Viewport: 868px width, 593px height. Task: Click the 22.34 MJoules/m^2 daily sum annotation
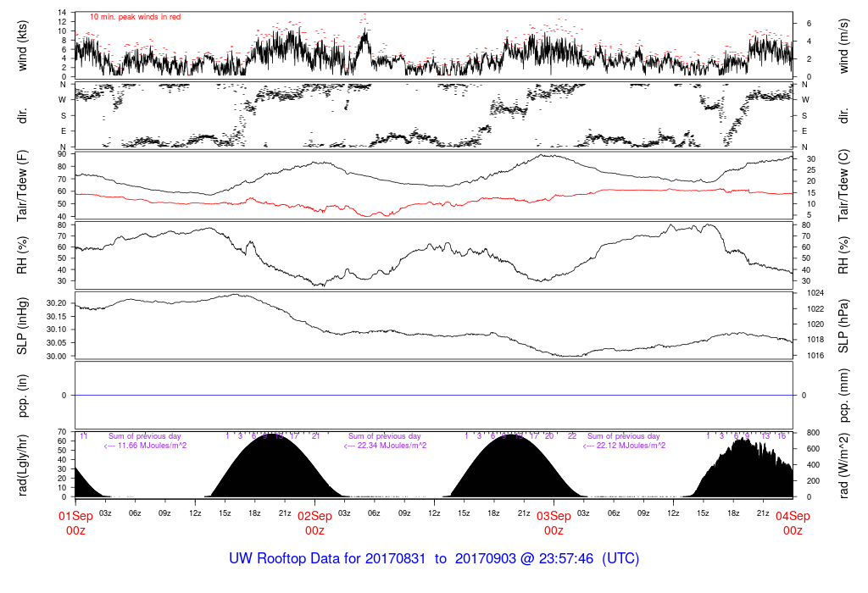tap(384, 446)
